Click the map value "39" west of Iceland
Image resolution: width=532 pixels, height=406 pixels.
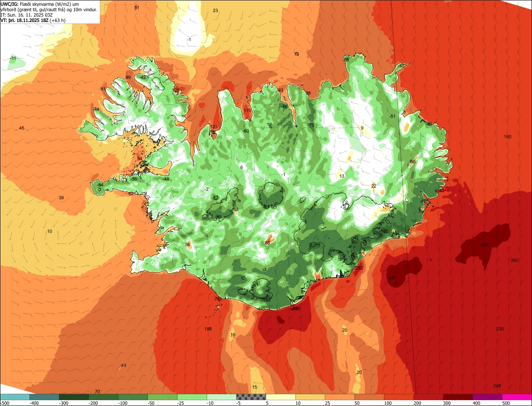61,198
